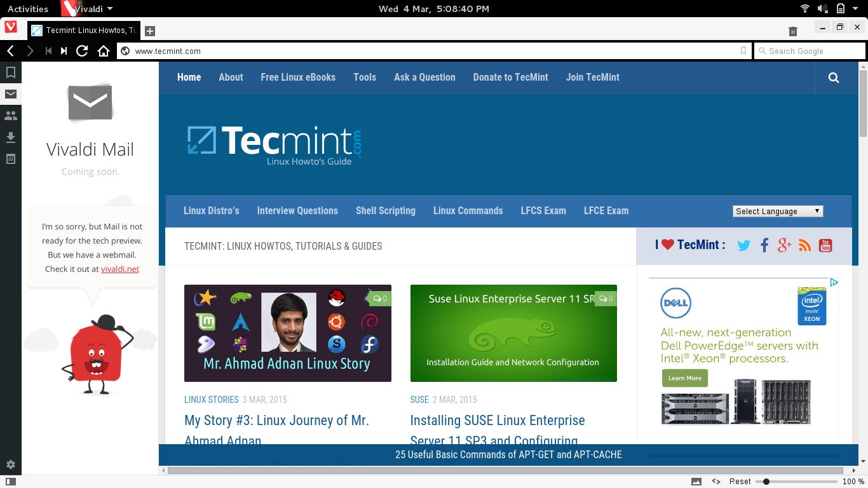Open Donate to TecMint page
This screenshot has width=868, height=488.
510,77
